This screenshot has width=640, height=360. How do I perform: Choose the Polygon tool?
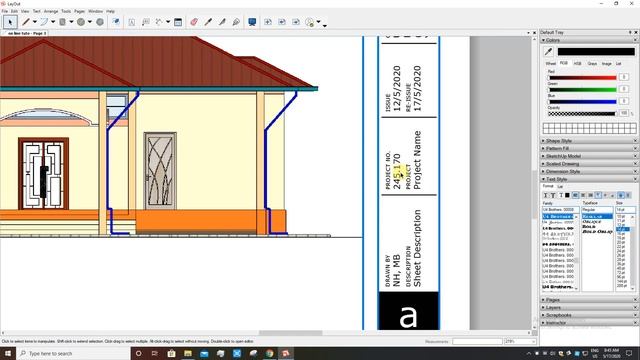(x=100, y=22)
